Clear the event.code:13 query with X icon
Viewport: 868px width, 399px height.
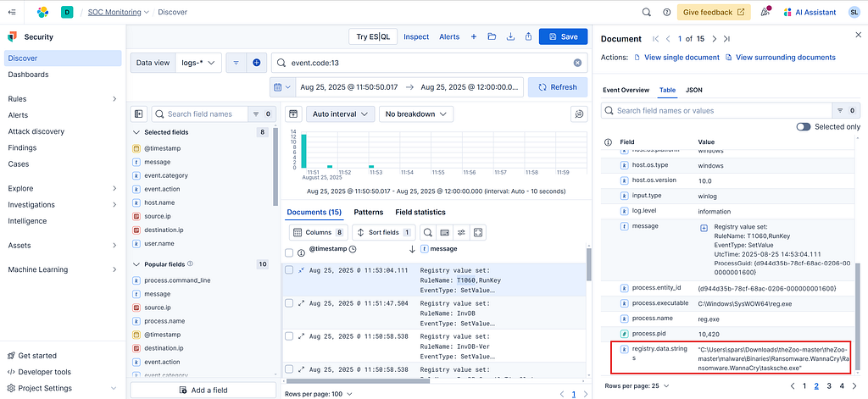coord(578,63)
